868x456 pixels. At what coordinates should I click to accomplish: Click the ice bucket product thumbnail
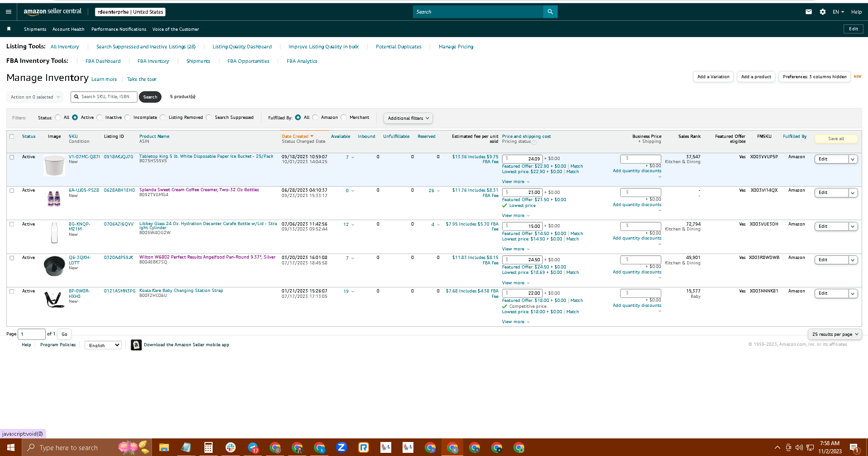[x=54, y=165]
